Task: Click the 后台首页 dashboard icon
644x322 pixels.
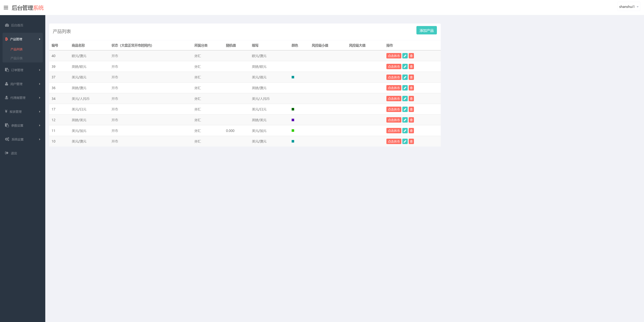Action: pos(7,25)
